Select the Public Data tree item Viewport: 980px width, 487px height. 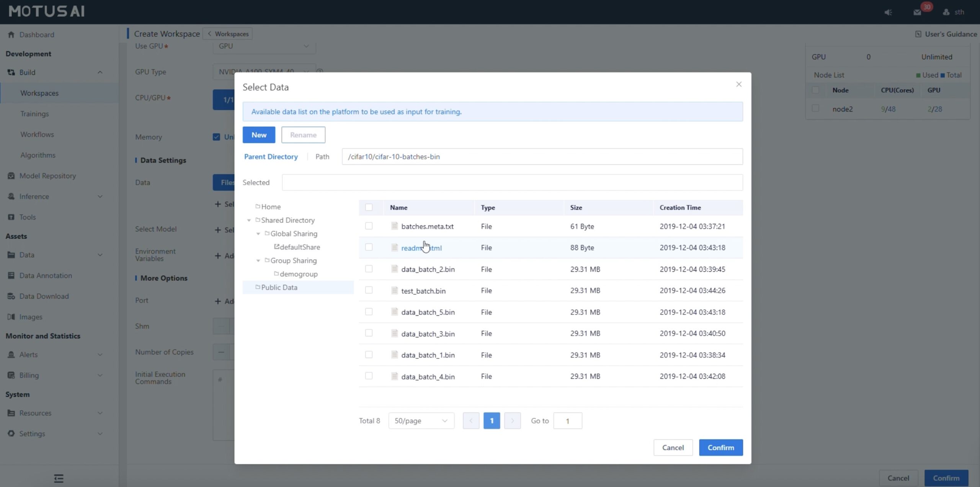point(279,287)
